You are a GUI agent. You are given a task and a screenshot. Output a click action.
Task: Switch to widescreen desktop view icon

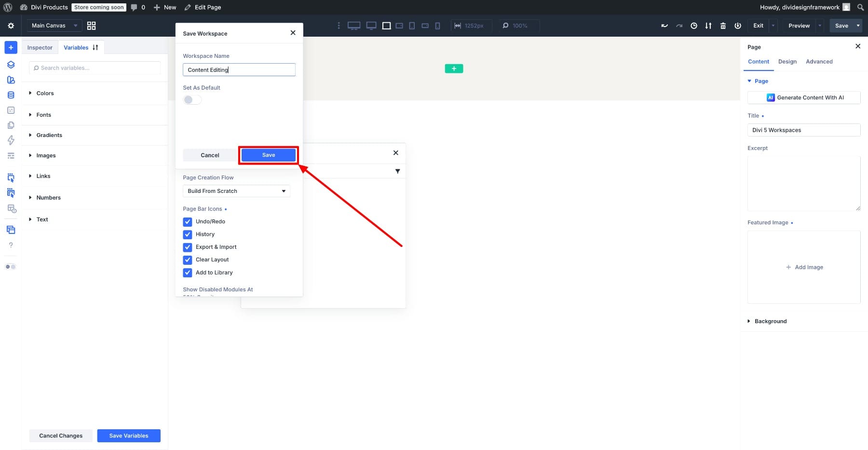pos(354,26)
